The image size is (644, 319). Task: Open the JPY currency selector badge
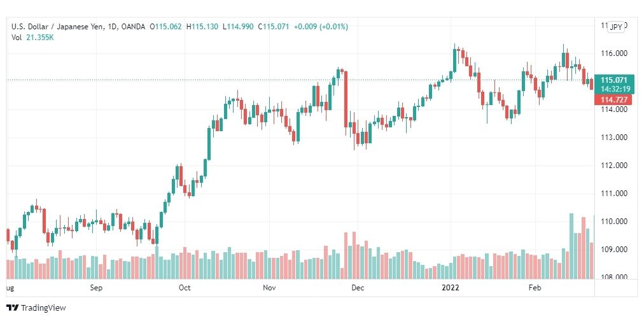pos(615,27)
